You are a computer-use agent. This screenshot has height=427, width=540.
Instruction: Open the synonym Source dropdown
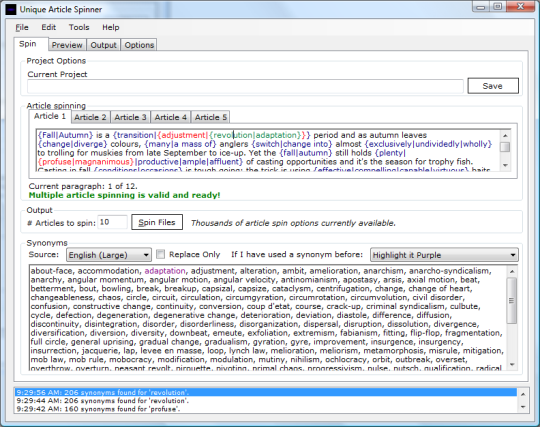(x=108, y=255)
